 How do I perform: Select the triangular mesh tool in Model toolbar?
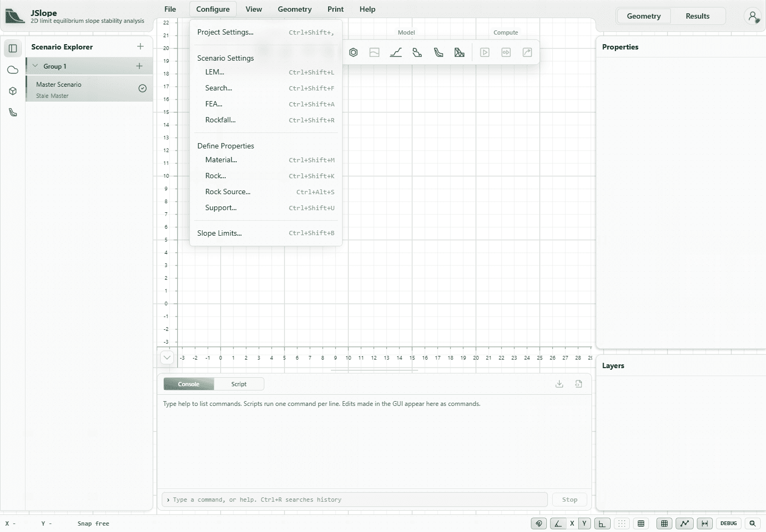point(460,52)
